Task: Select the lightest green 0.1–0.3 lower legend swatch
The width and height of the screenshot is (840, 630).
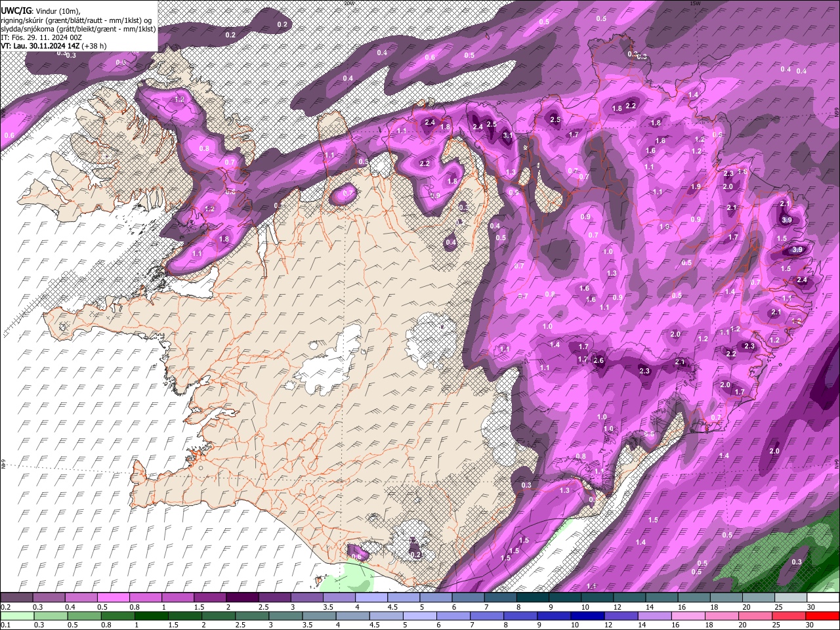Action: [x=17, y=616]
